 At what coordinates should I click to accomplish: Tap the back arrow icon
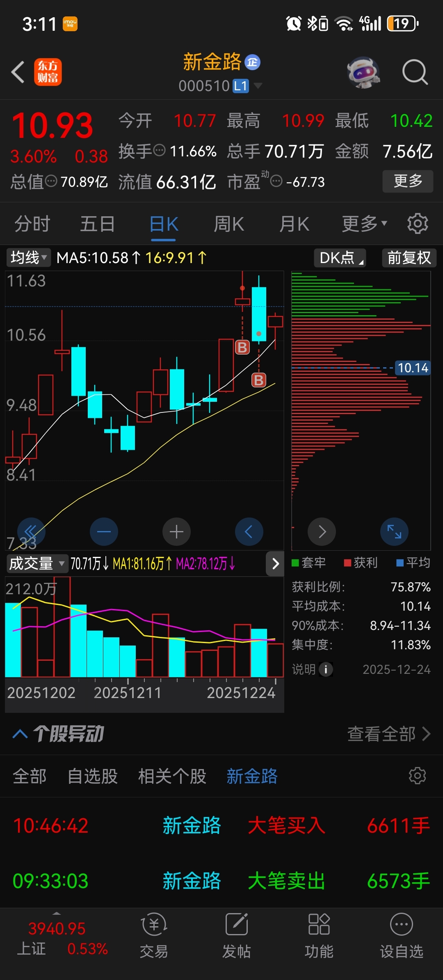[18, 72]
